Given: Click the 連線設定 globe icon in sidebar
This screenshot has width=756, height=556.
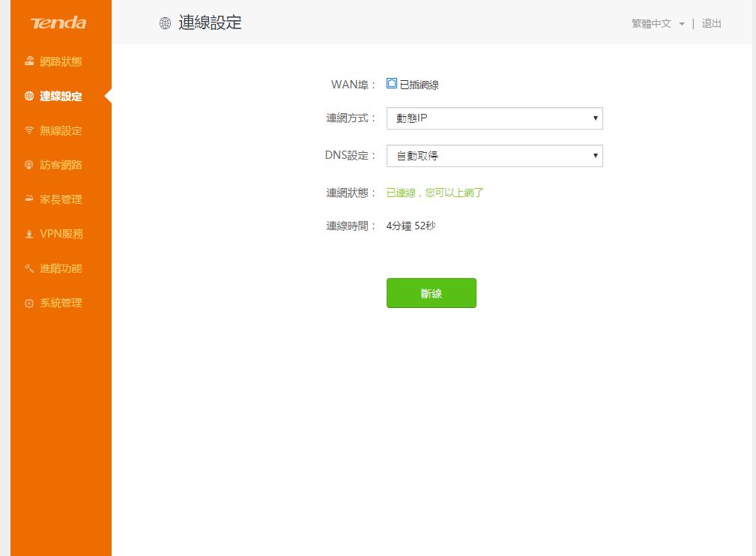Looking at the screenshot, I should 29,96.
